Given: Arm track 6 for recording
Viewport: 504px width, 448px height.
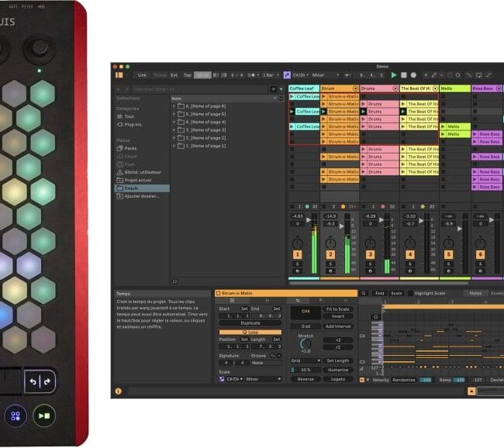Looking at the screenshot, I should 481,271.
